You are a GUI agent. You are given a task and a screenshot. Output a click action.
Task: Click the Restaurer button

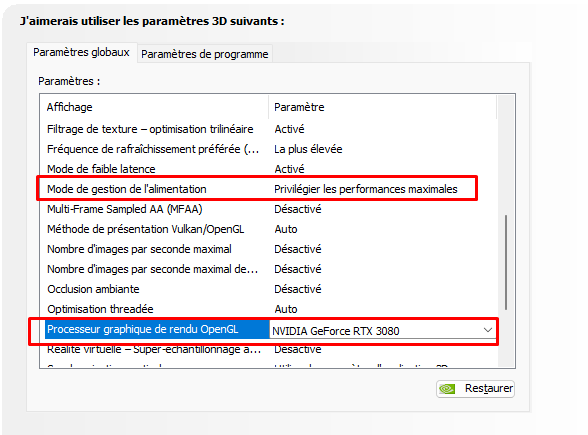point(475,388)
